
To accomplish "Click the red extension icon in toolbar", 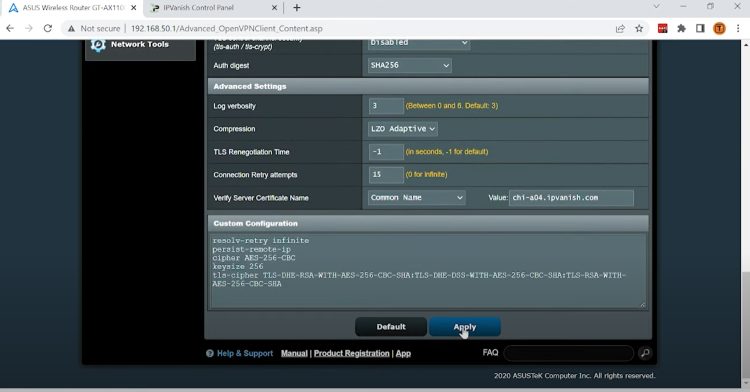I will [x=662, y=29].
